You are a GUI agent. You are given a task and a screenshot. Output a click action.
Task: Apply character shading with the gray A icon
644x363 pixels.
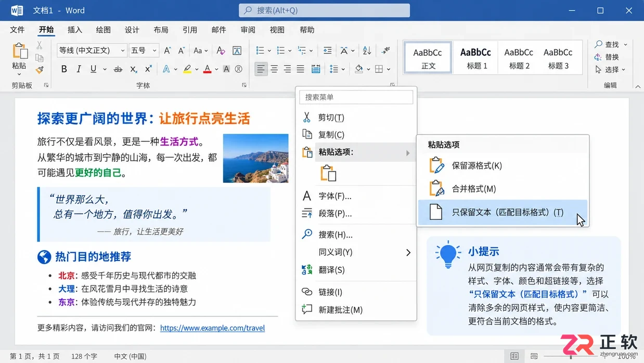(x=226, y=69)
